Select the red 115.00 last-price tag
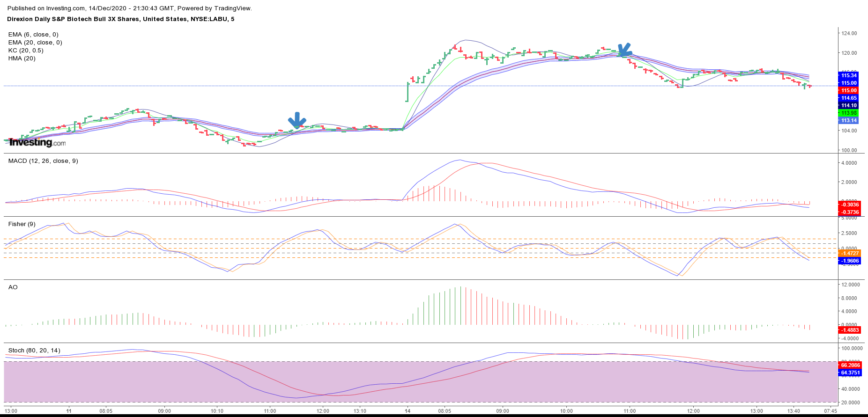Viewport: 868px width, 417px height. coord(849,90)
